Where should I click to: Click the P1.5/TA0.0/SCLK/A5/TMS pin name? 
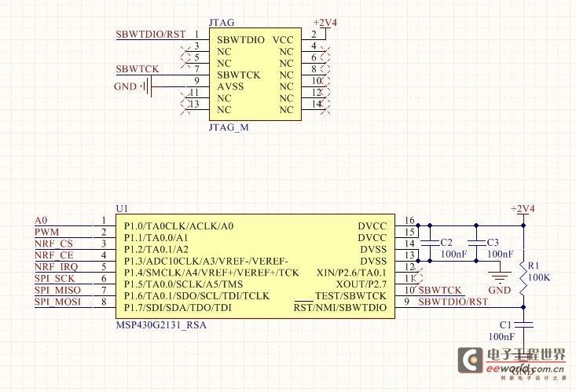click(183, 284)
